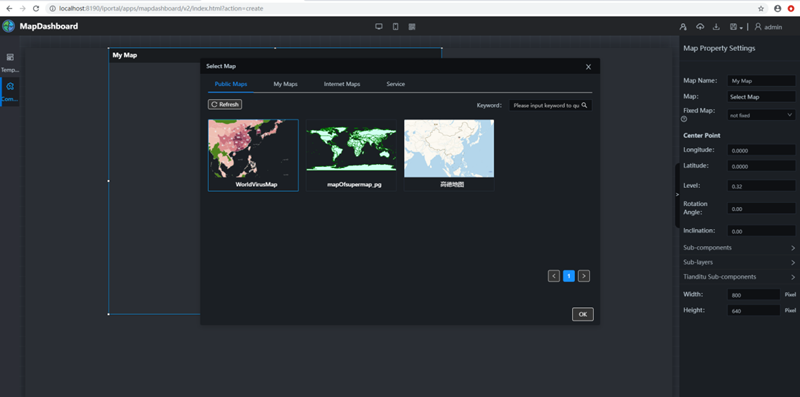Open the Fixed Map dropdown

(761, 115)
